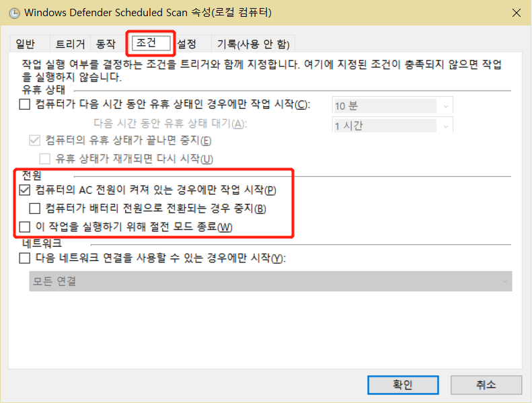Switch to the 설정 tab
The width and height of the screenshot is (532, 403).
tap(193, 44)
